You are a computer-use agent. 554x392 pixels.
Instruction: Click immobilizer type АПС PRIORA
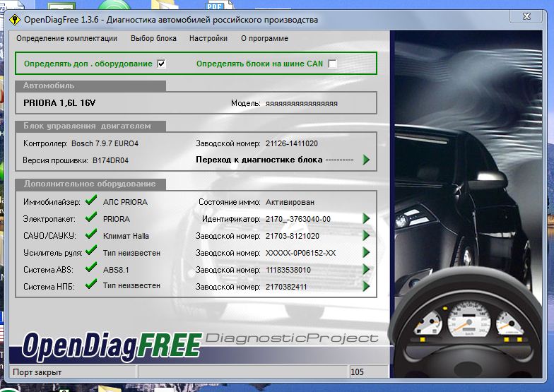pyautogui.click(x=125, y=202)
